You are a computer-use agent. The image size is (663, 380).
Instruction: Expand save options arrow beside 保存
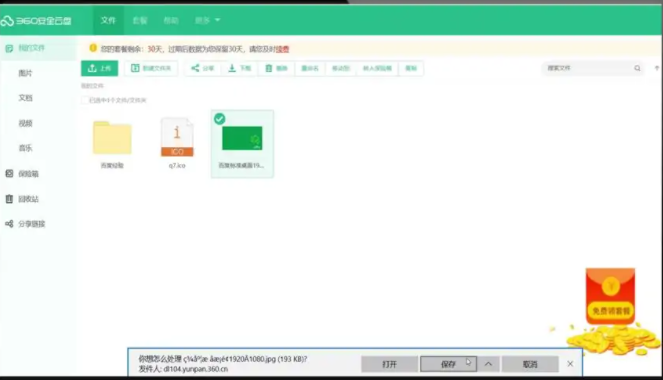tap(488, 364)
